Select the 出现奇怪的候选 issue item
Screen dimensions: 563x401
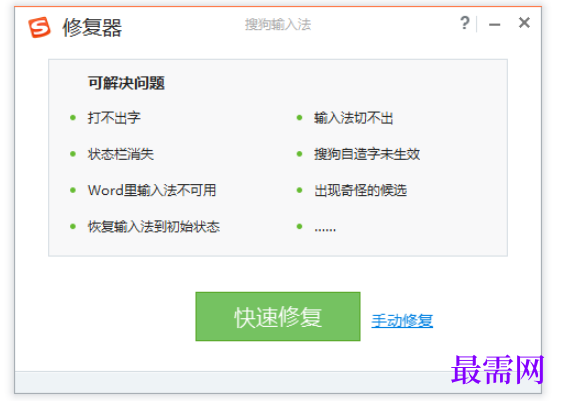tap(360, 190)
